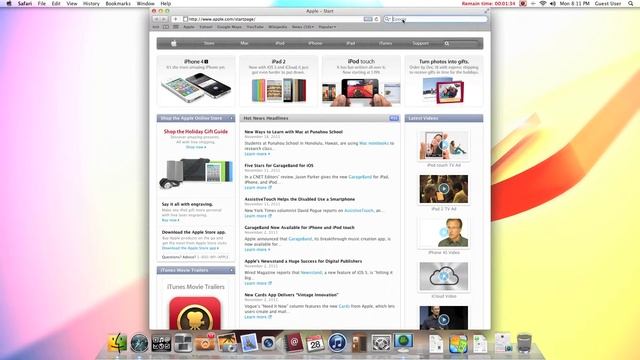Open the Bookmarks menu

pos(118,3)
